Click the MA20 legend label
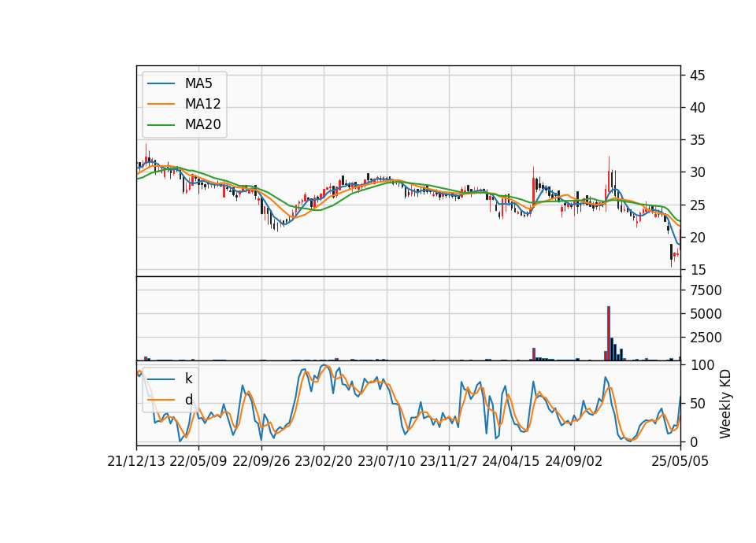The image size is (756, 543). click(202, 124)
